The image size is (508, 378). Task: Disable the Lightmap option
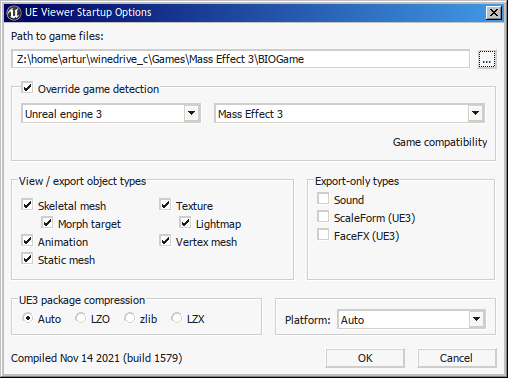[x=185, y=222]
